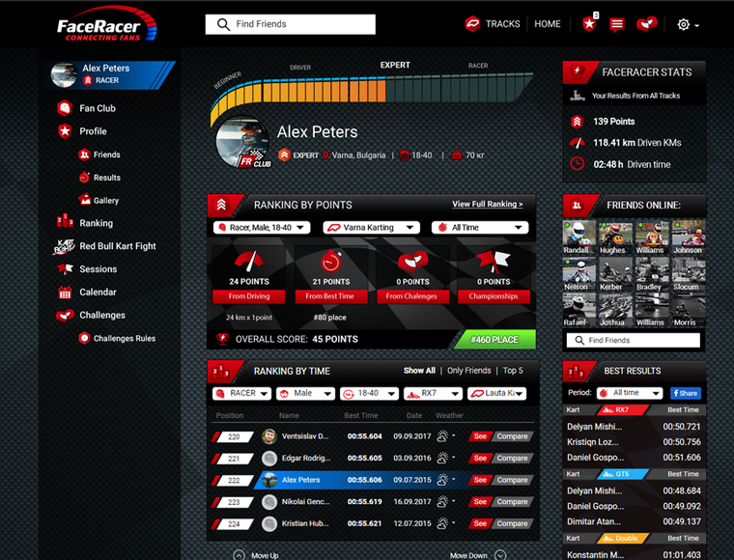The height and width of the screenshot is (560, 734).
Task: Click the Red Bull Kart Fight icon
Action: pos(64,246)
